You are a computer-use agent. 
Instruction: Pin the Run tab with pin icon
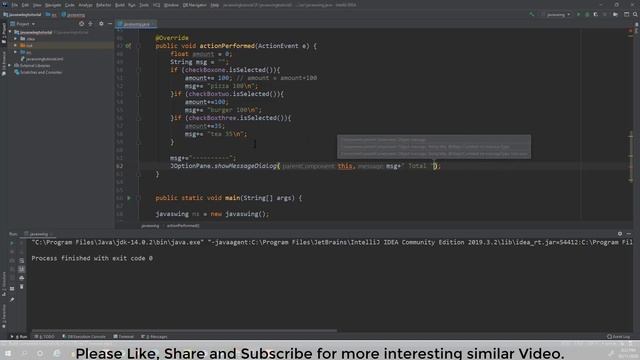point(12,300)
